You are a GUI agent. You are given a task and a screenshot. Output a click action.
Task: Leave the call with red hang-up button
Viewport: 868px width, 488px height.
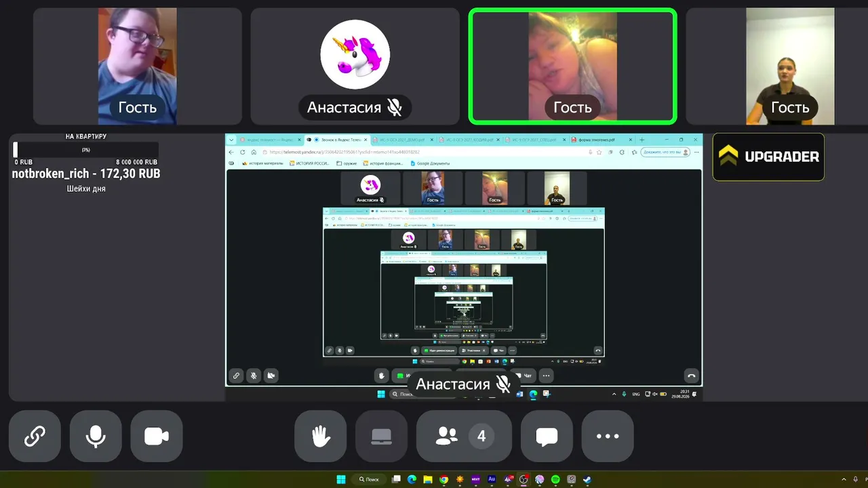691,375
